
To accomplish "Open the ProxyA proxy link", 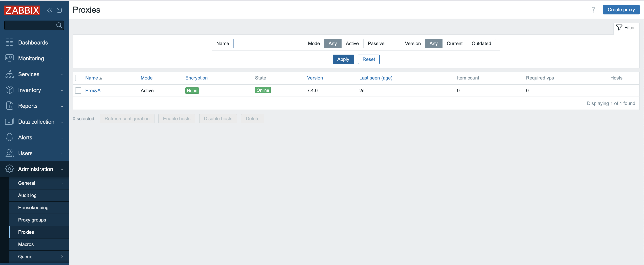I will click(x=93, y=90).
